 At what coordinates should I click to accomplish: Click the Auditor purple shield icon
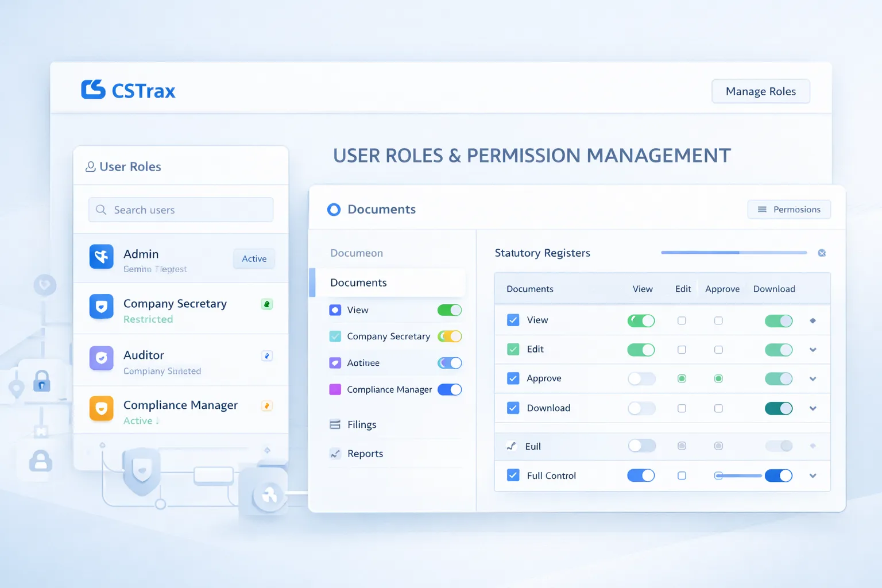click(x=102, y=358)
